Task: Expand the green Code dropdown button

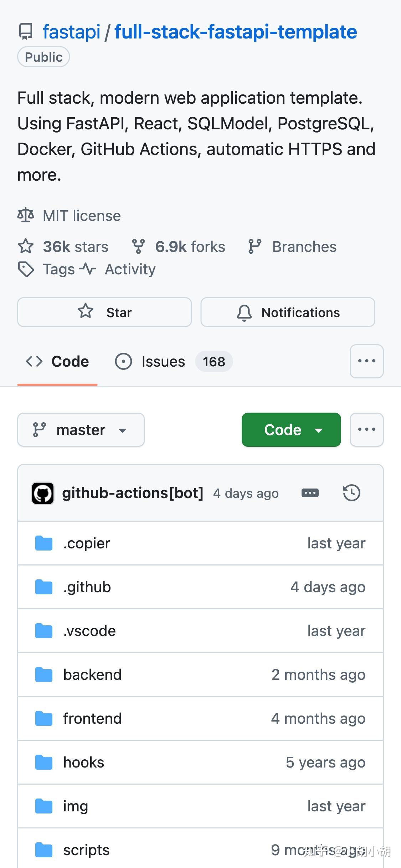Action: coord(291,430)
